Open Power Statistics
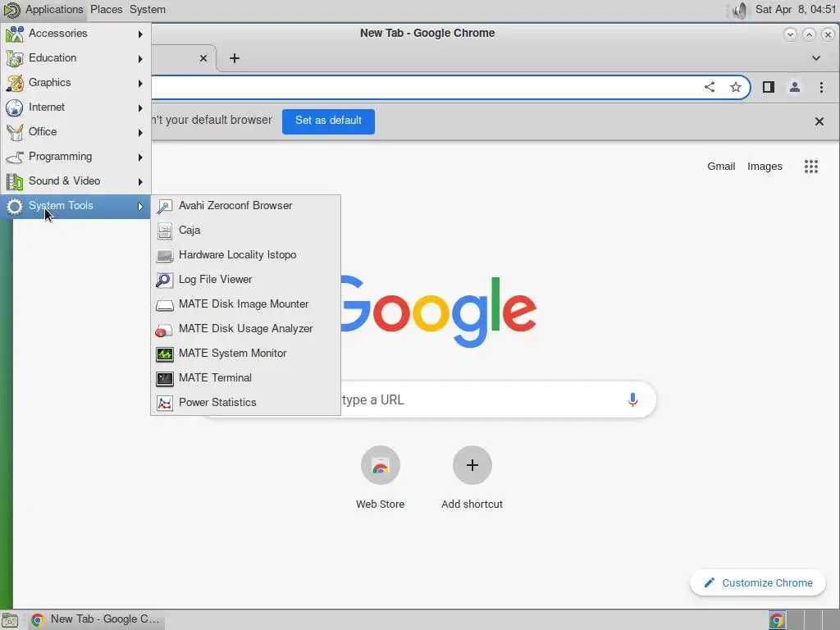 click(245, 403)
